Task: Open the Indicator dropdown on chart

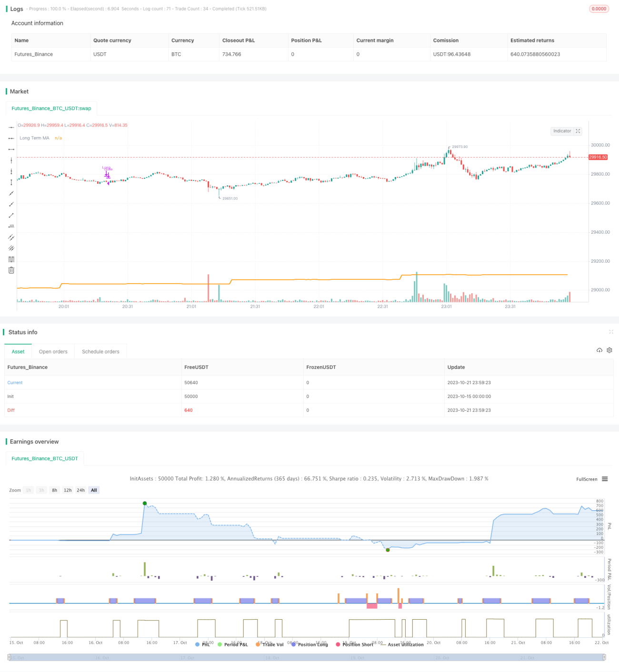Action: point(566,131)
